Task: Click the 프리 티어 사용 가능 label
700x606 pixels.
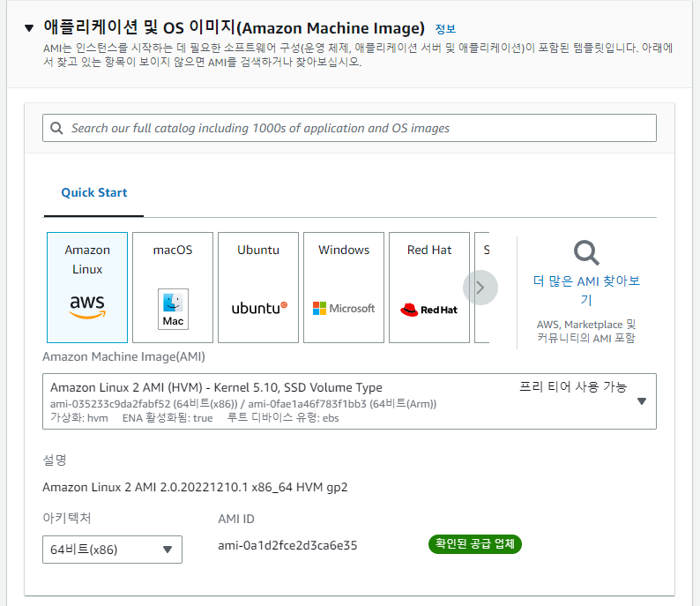Action: (x=573, y=386)
